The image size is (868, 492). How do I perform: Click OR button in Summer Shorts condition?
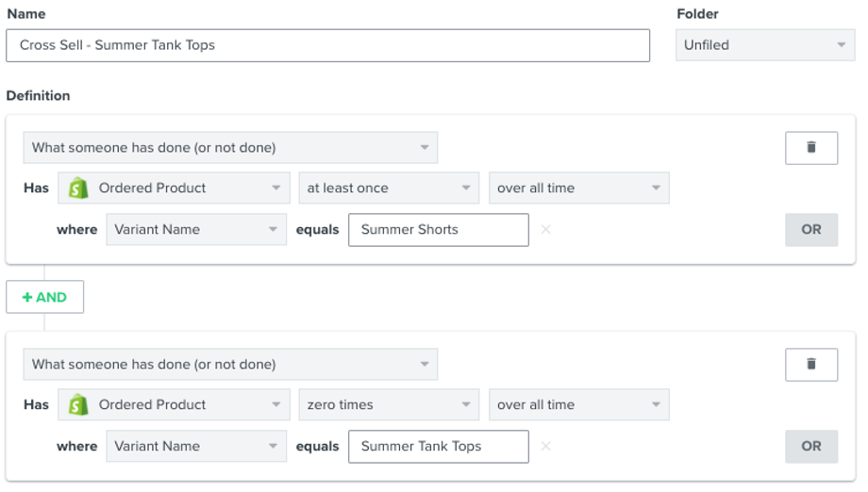coord(810,230)
